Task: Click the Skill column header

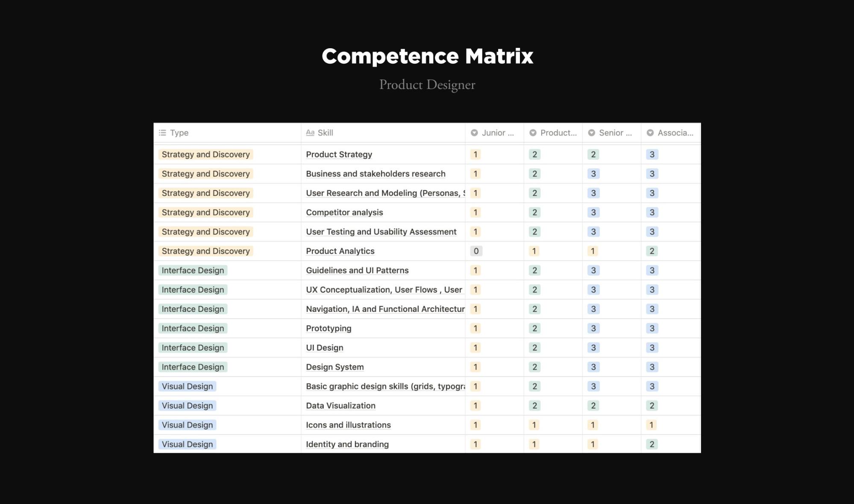Action: point(325,133)
